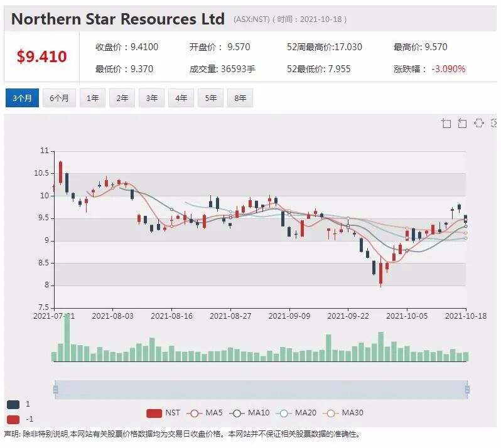Image resolution: width=501 pixels, height=448 pixels.
Task: Toggle the NST series legend
Action: point(163,413)
